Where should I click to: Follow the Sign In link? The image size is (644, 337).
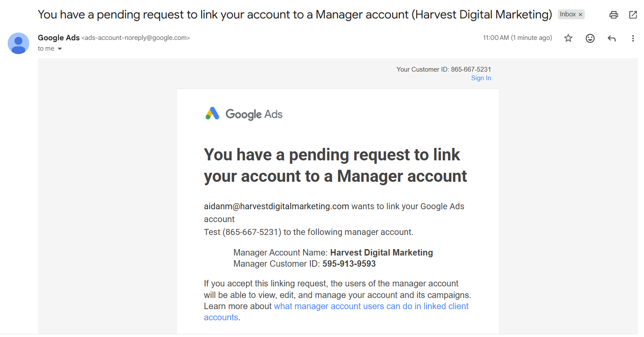[481, 78]
